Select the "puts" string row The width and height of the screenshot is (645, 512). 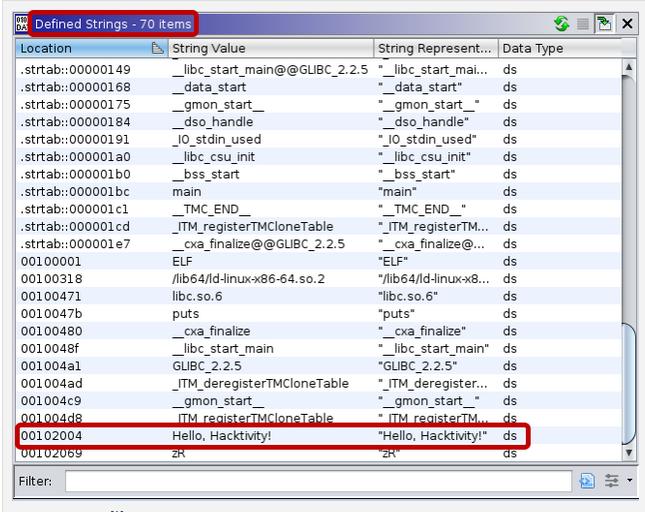270,313
